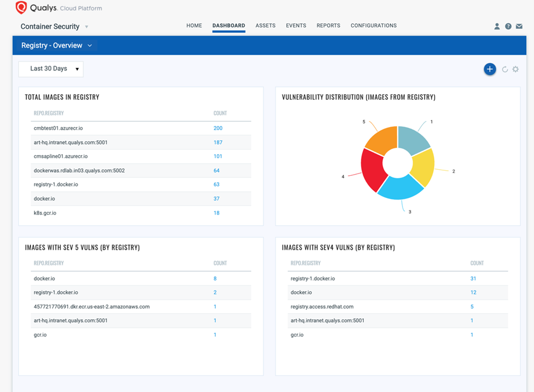The height and width of the screenshot is (392, 534).
Task: Go to the CONFIGURATIONS tab
Action: point(374,26)
